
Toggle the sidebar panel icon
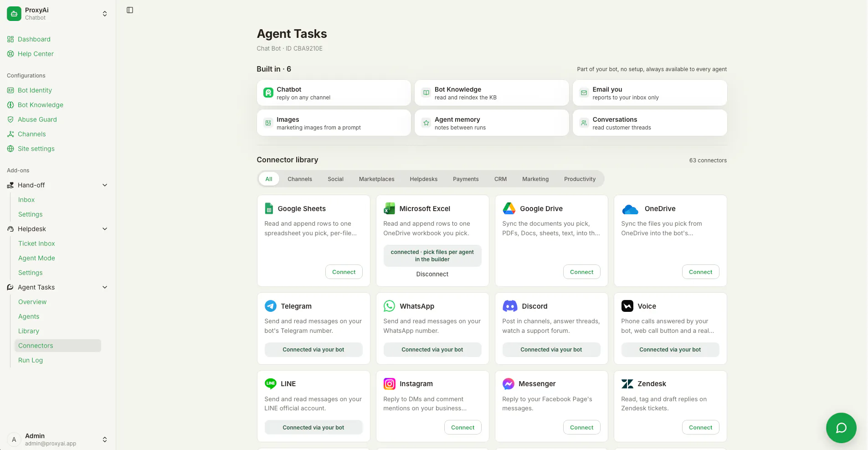(130, 10)
